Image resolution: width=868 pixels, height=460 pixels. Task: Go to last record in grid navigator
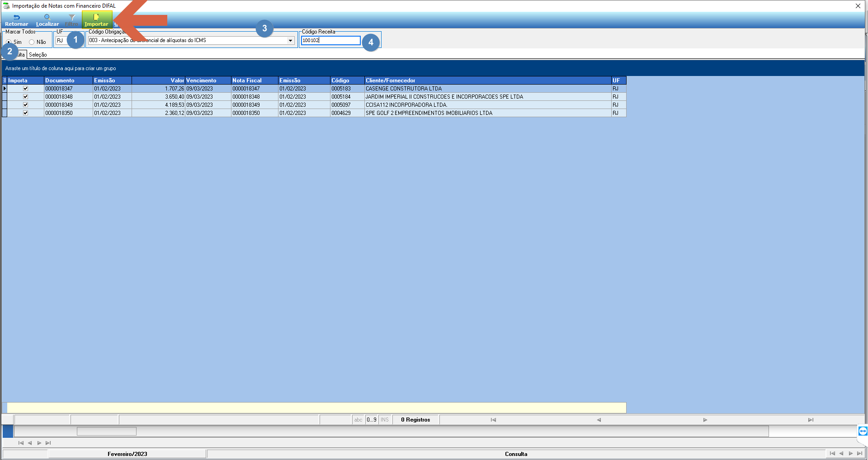click(811, 420)
